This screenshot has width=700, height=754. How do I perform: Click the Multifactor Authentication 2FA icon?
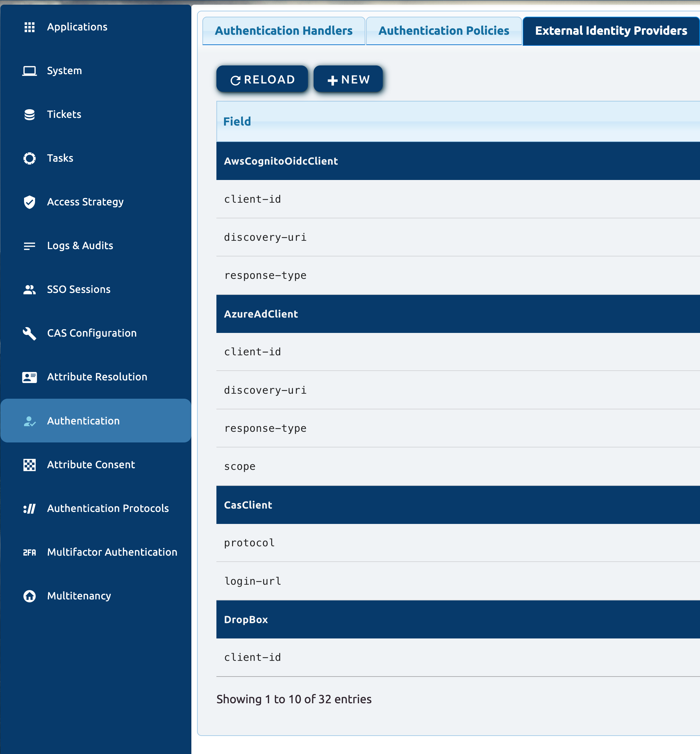pos(29,552)
